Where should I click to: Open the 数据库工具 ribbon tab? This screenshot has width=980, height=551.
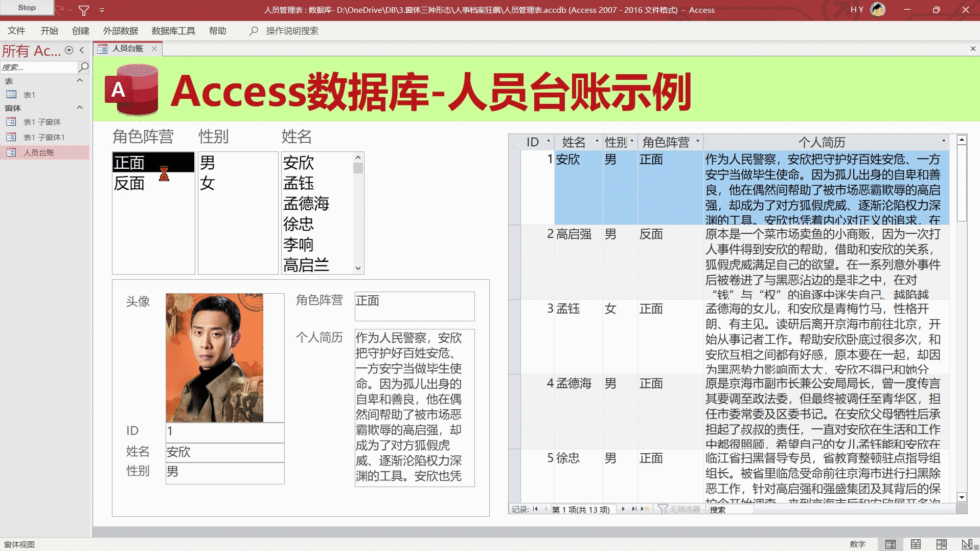tap(173, 31)
